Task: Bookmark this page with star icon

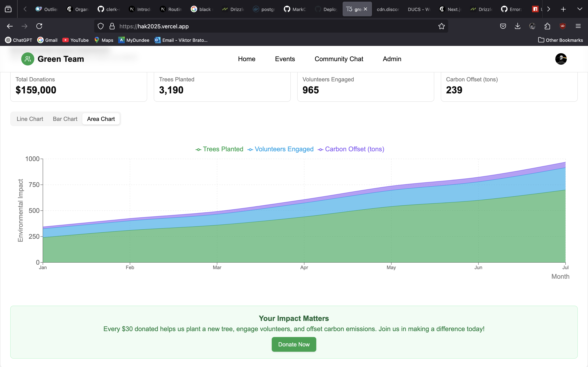Action: pyautogui.click(x=441, y=26)
